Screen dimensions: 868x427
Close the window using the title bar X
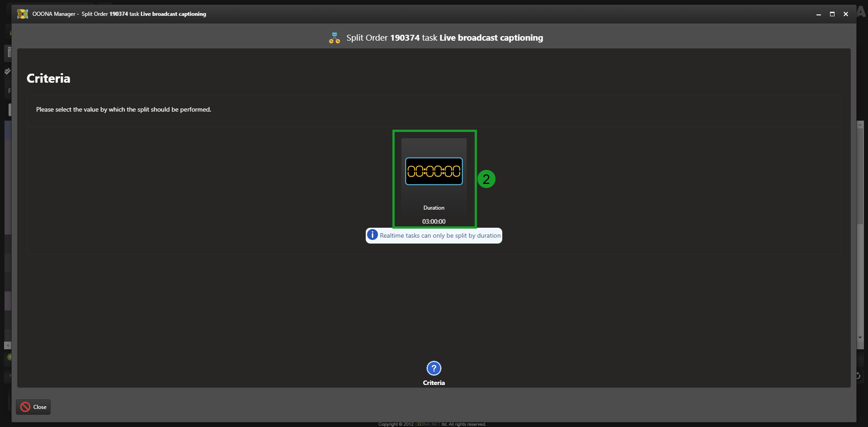[845, 14]
